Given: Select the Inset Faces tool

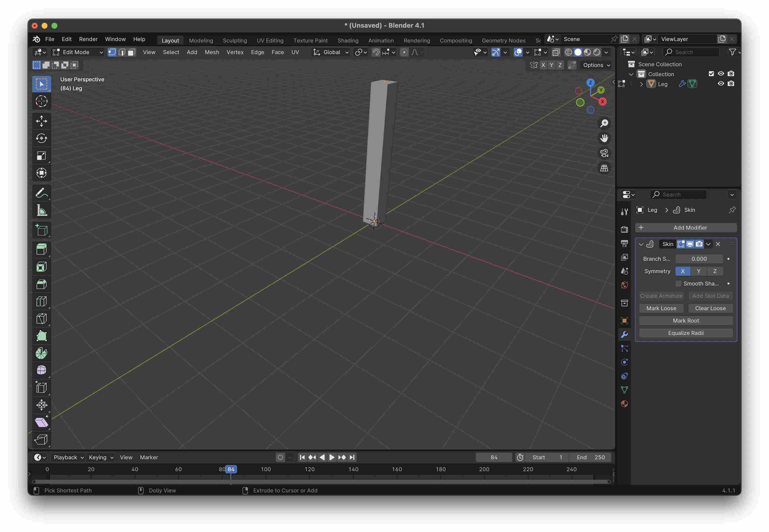Looking at the screenshot, I should pyautogui.click(x=41, y=267).
